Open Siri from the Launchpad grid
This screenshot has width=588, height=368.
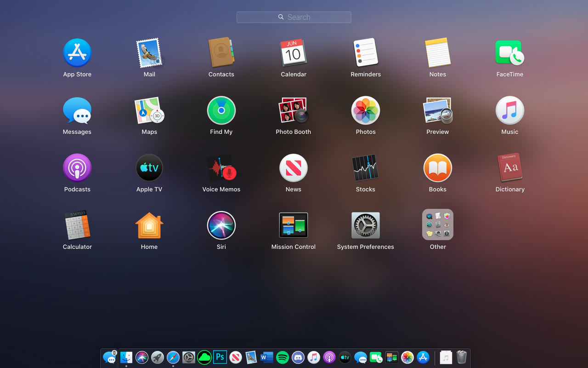point(221,225)
